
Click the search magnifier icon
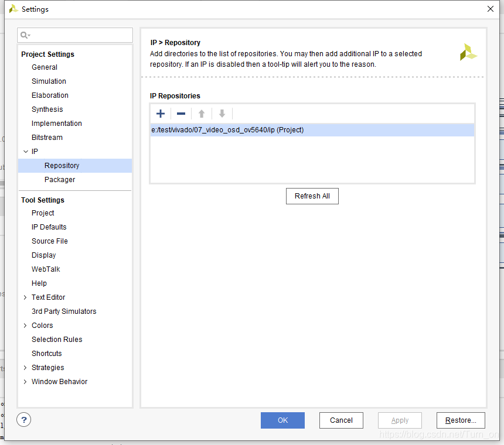tap(25, 35)
